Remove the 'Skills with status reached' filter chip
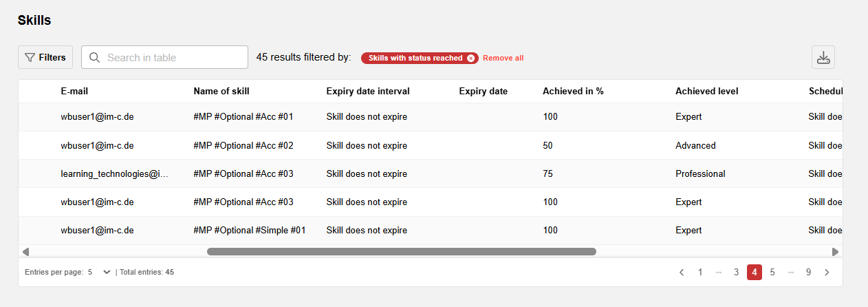This screenshot has height=307, width=868. pos(470,58)
